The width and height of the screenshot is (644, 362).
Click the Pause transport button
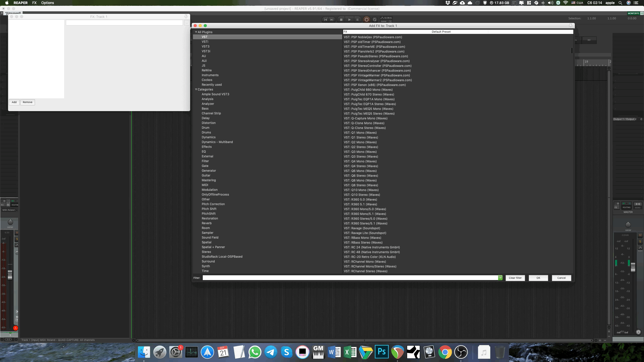click(x=357, y=20)
